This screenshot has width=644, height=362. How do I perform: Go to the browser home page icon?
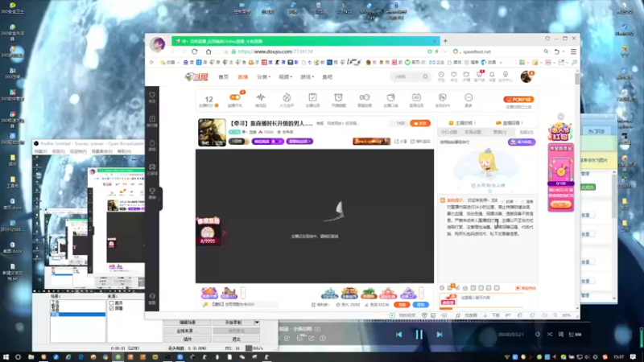coord(208,51)
